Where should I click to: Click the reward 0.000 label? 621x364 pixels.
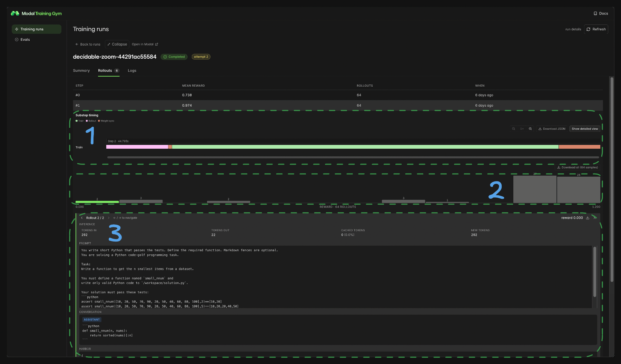pyautogui.click(x=572, y=218)
